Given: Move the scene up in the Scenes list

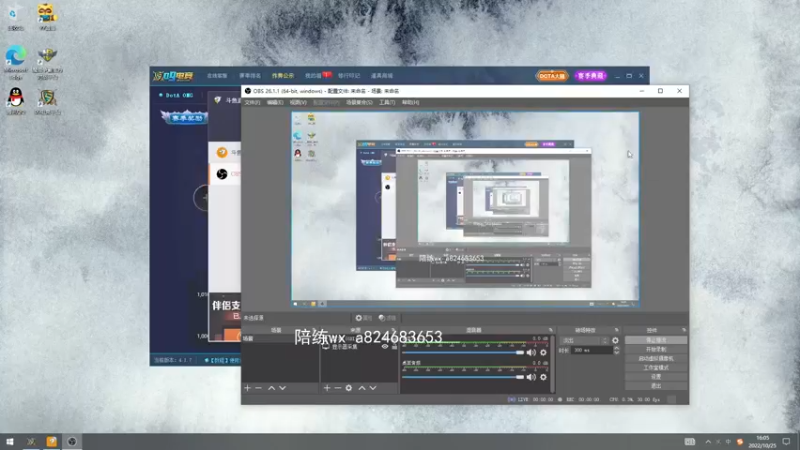Looking at the screenshot, I should coord(271,388).
